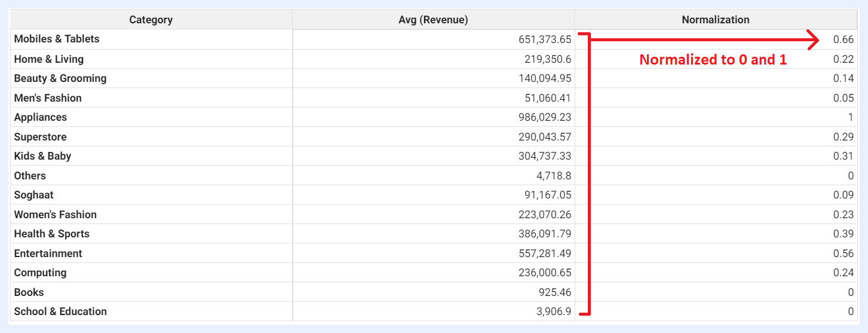Click normalization value 0.29
Screen dimensions: 868x333
(844, 137)
